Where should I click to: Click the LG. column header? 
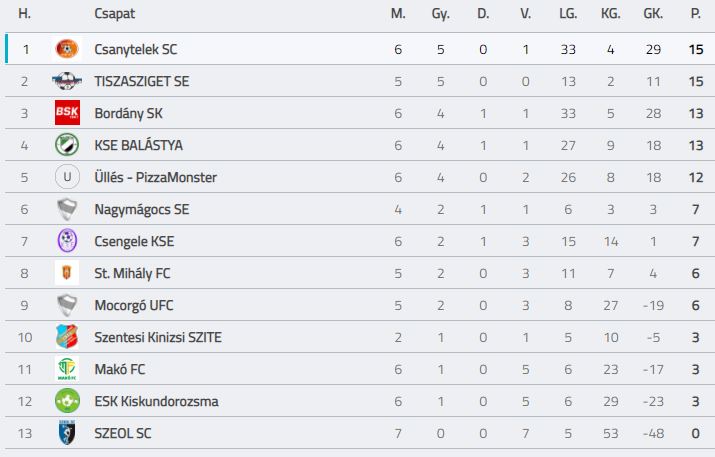[568, 14]
